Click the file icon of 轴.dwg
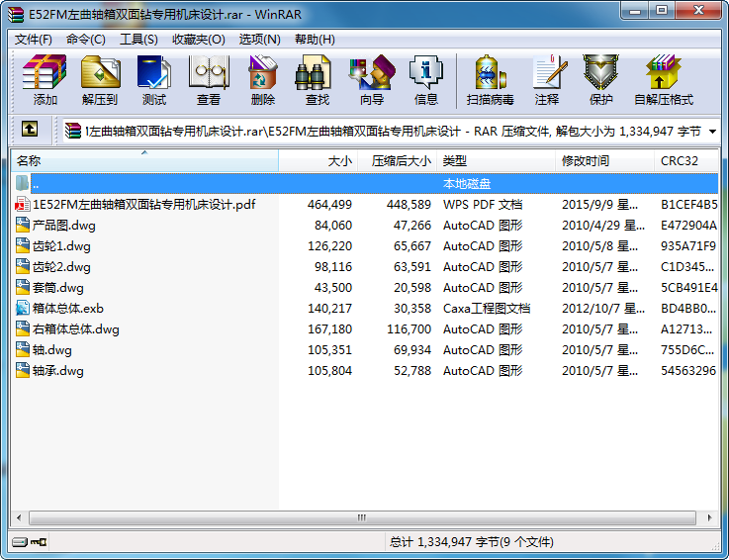This screenshot has width=729, height=560. tap(23, 350)
